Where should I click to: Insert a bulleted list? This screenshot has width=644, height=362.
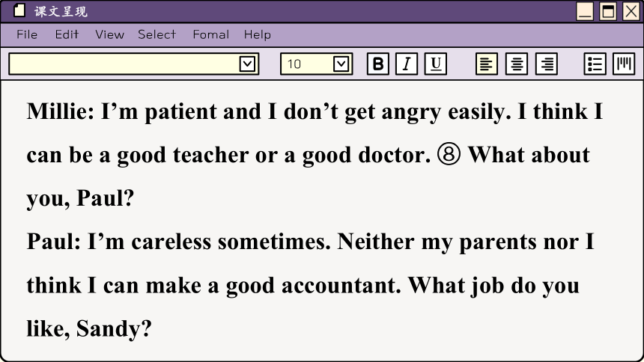coord(595,64)
